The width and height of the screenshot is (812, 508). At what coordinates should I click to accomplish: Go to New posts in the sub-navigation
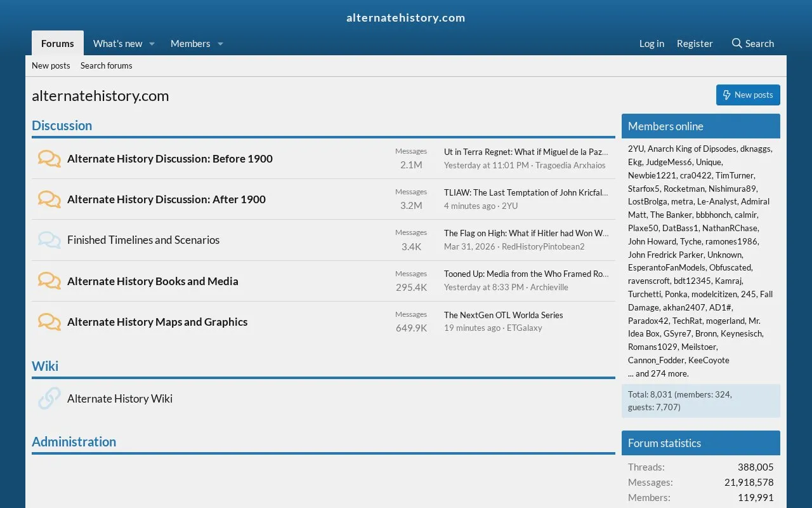click(x=51, y=65)
